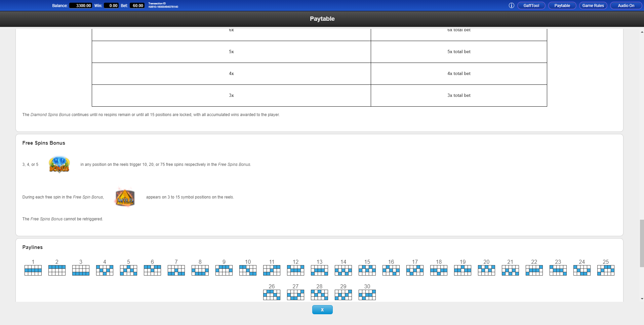Click the vertical scrollbar thumb
This screenshot has width=644, height=325.
coord(642,243)
